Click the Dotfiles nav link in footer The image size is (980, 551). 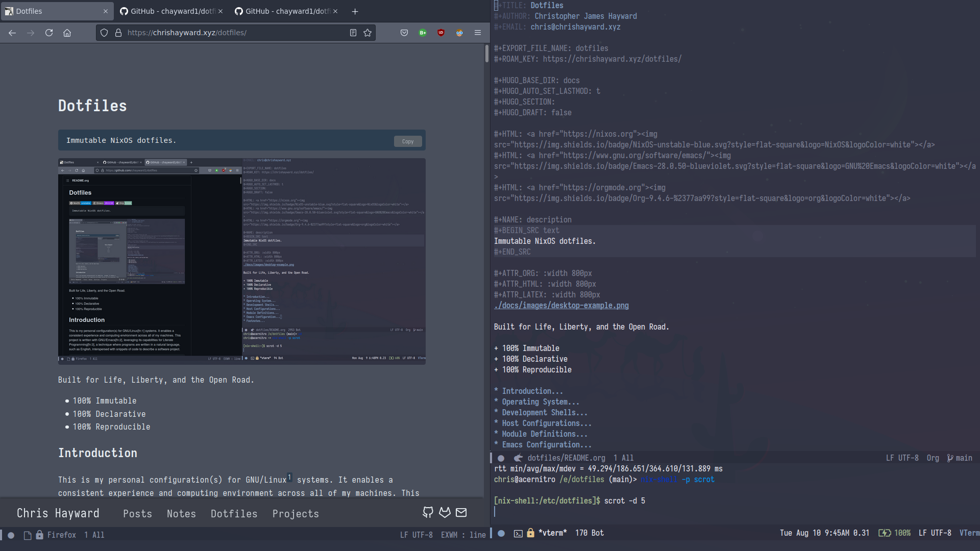click(x=234, y=513)
